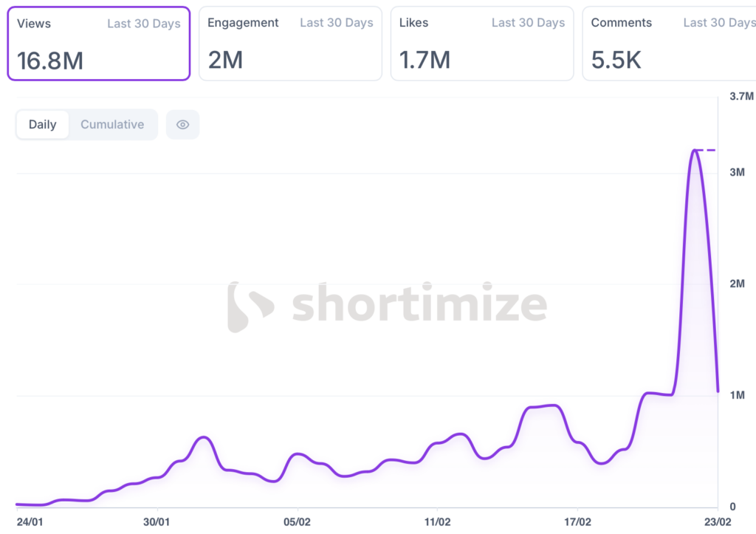Click the 11/02 date axis label
756x534 pixels.
click(x=437, y=520)
